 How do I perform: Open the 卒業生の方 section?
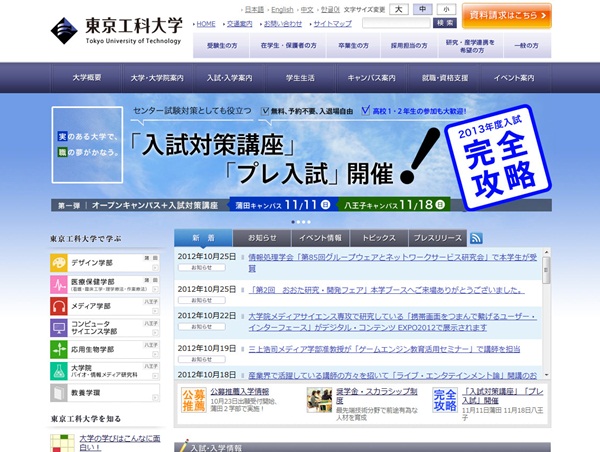[353, 46]
